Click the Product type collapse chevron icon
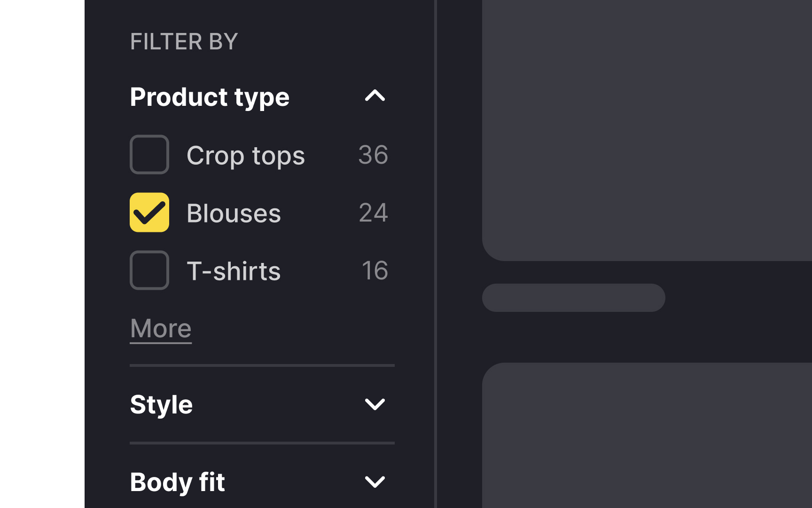Image resolution: width=812 pixels, height=508 pixels. tap(375, 97)
